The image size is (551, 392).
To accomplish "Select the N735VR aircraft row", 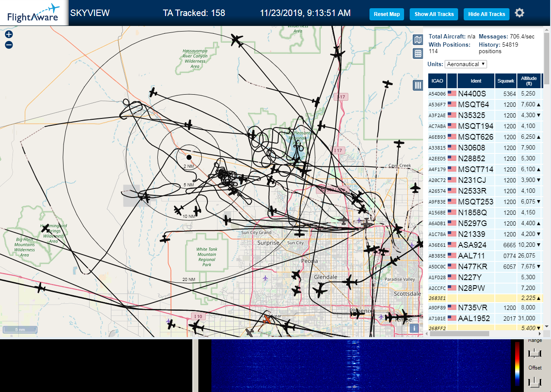I will tap(485, 307).
